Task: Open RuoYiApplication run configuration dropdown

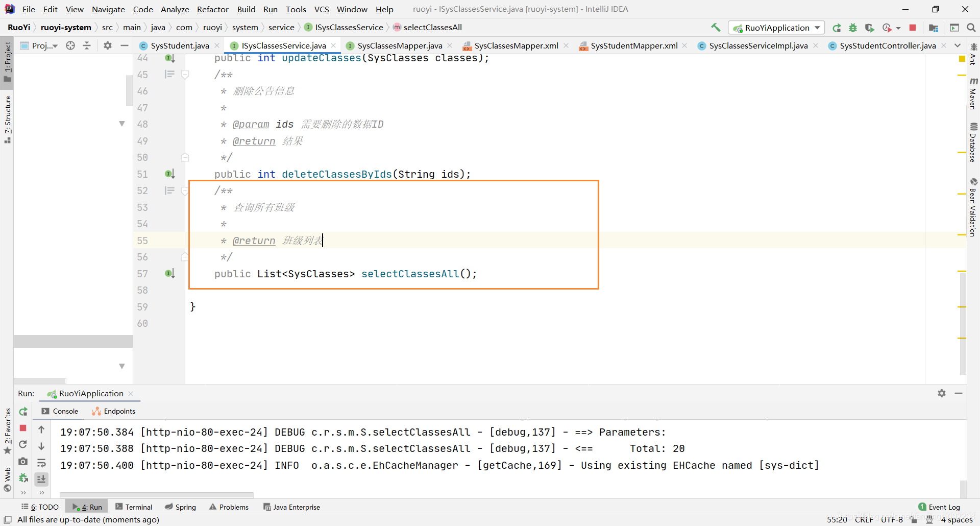Action: pos(776,28)
